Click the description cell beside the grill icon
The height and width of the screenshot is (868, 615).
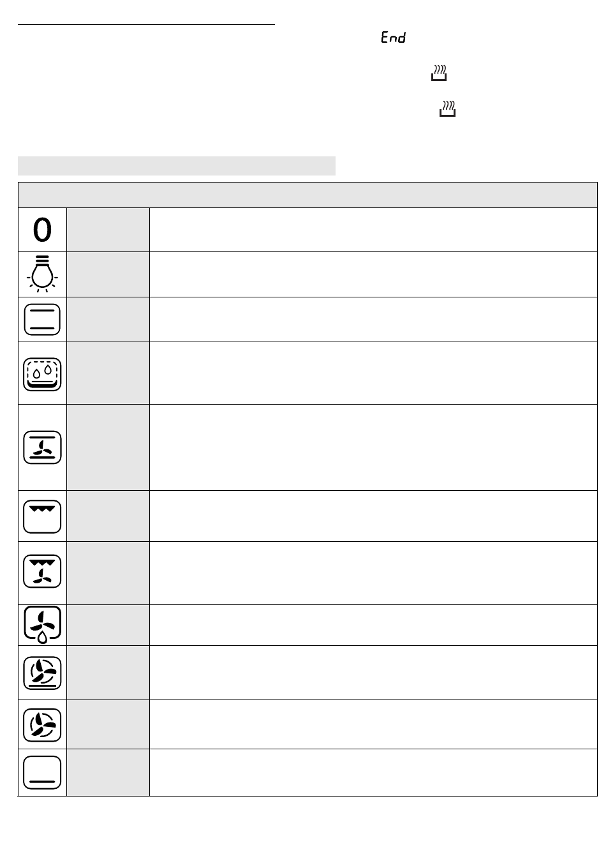click(x=373, y=516)
